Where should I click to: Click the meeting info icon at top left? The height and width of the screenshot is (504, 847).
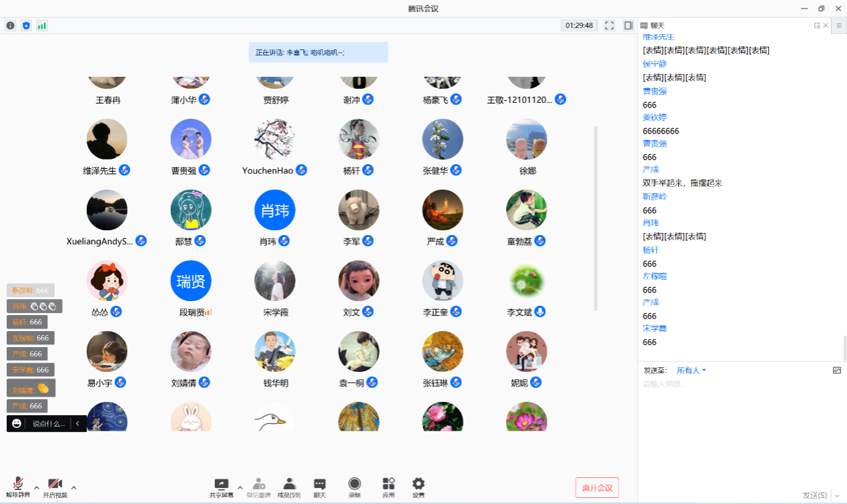coord(10,25)
